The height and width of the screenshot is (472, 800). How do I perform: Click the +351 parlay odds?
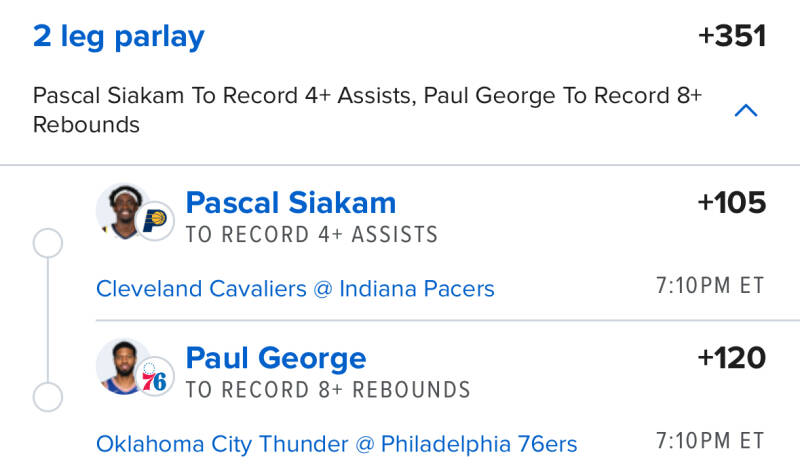731,37
